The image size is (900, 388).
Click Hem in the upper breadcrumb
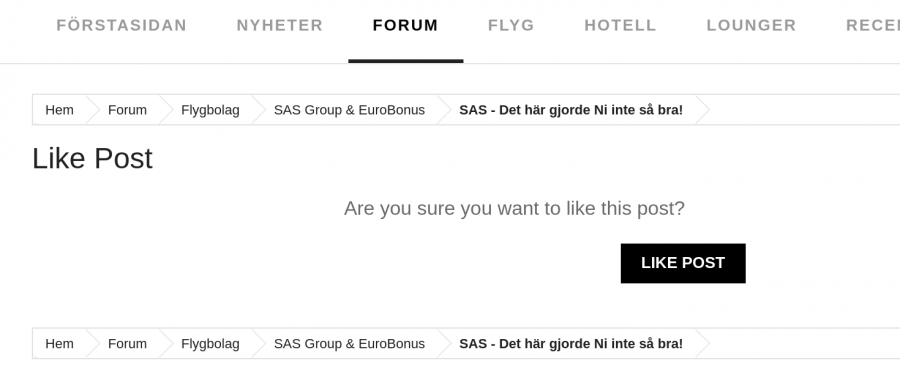(x=60, y=110)
